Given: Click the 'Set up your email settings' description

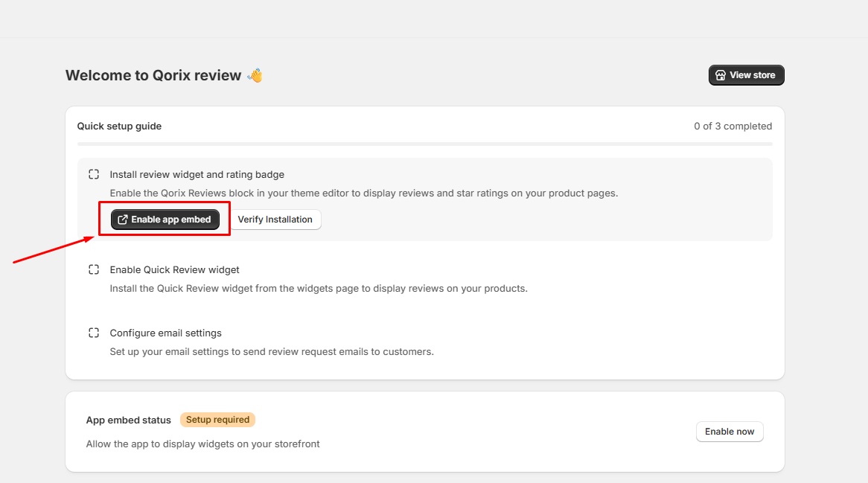Looking at the screenshot, I should pos(272,352).
